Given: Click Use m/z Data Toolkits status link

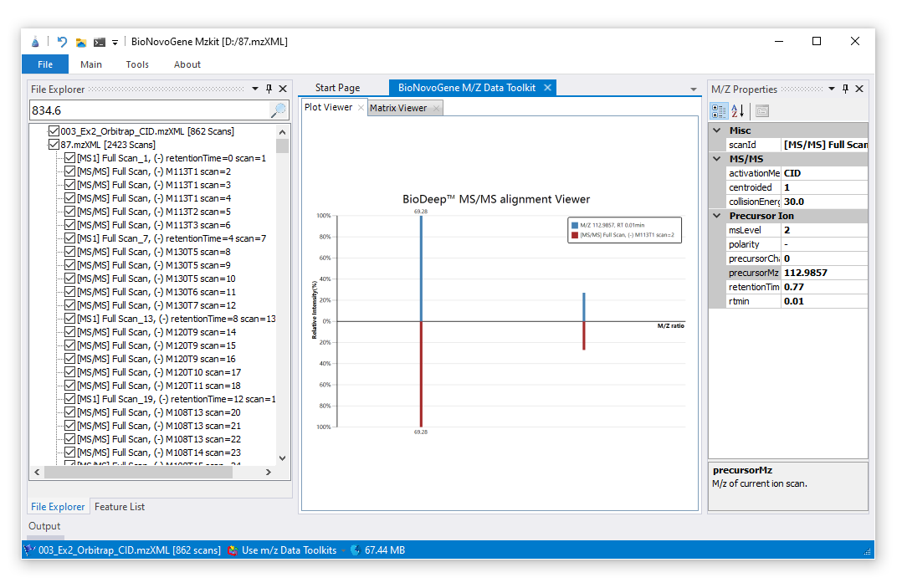Looking at the screenshot, I should (x=289, y=550).
